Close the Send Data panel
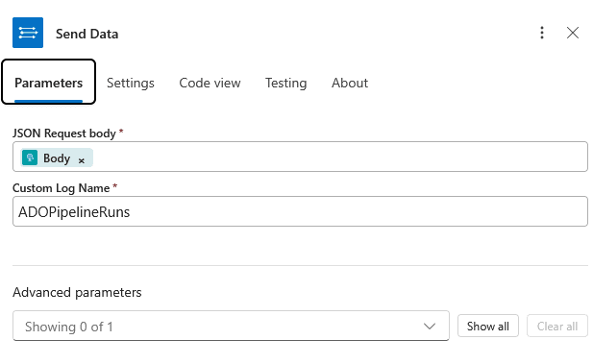 [x=573, y=33]
